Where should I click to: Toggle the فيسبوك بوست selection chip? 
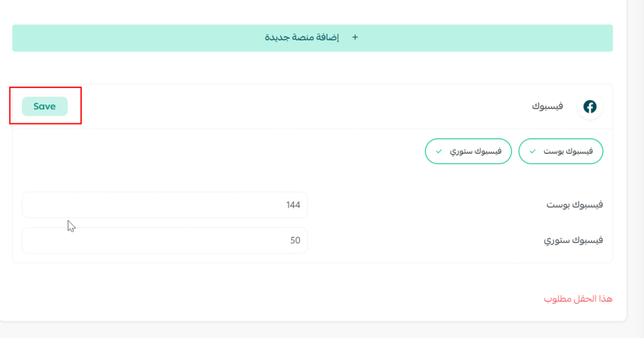(x=560, y=152)
